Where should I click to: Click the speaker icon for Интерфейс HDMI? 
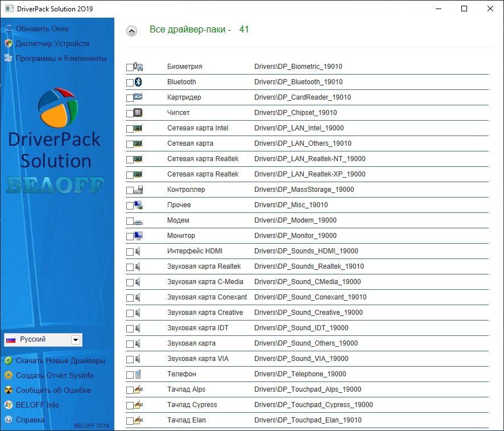pyautogui.click(x=138, y=251)
